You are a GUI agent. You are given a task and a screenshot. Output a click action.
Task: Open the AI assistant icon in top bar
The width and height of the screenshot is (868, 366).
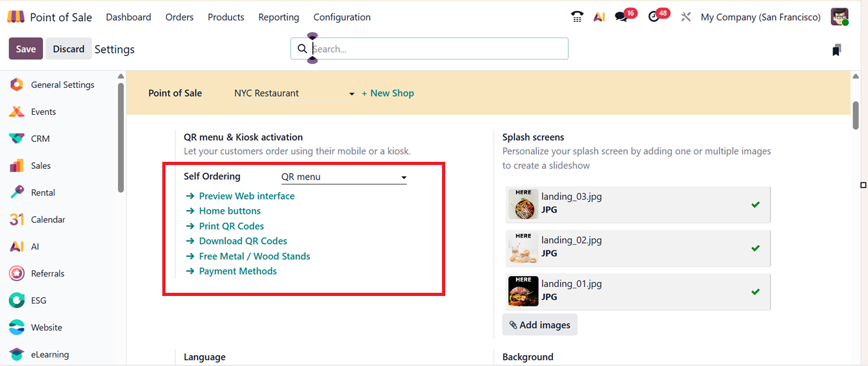pos(599,17)
